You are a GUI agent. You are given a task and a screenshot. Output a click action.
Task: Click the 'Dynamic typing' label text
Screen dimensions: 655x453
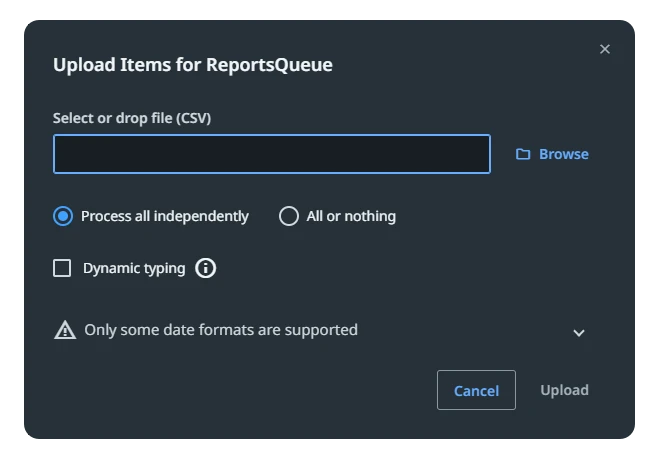tap(134, 268)
